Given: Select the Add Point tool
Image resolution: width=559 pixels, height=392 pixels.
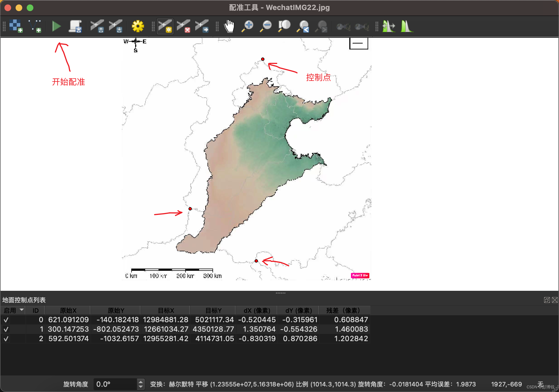Looking at the screenshot, I should (165, 26).
